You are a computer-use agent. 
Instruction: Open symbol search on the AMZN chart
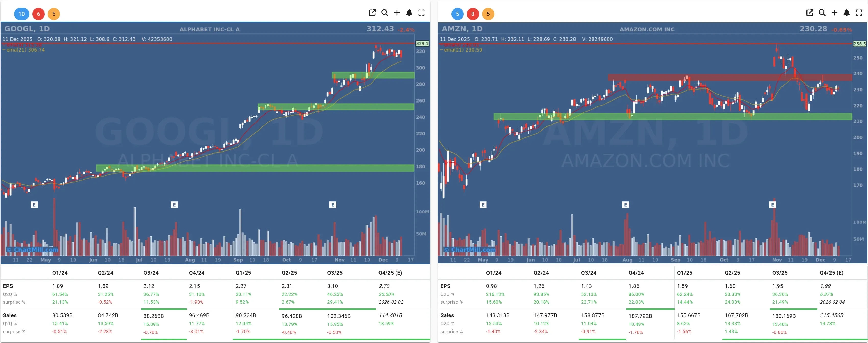[822, 13]
